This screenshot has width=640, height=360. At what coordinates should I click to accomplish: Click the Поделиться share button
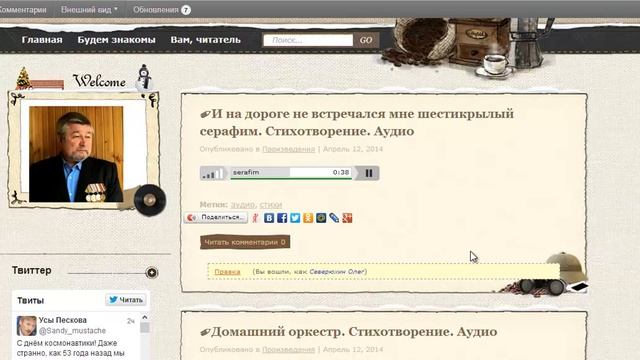pos(216,218)
